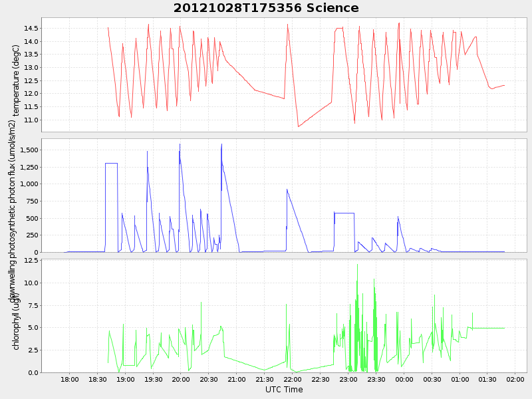Click the UTC Time axis label
532x399 pixels.
(x=284, y=390)
